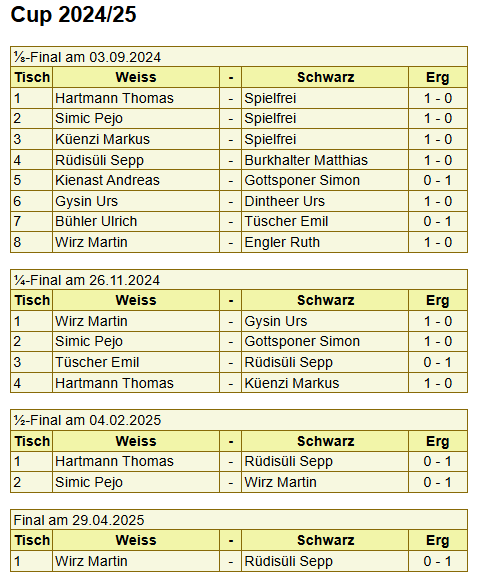Click the Cup 2024/25 heading
Viewport: 477px width, 582px height.
coord(73,15)
